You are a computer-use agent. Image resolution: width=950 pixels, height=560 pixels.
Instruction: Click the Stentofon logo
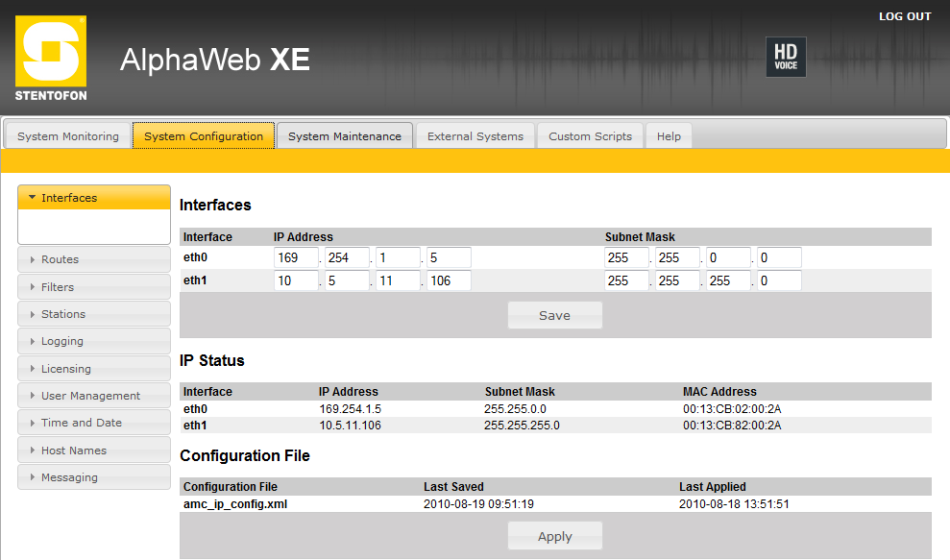click(x=51, y=59)
